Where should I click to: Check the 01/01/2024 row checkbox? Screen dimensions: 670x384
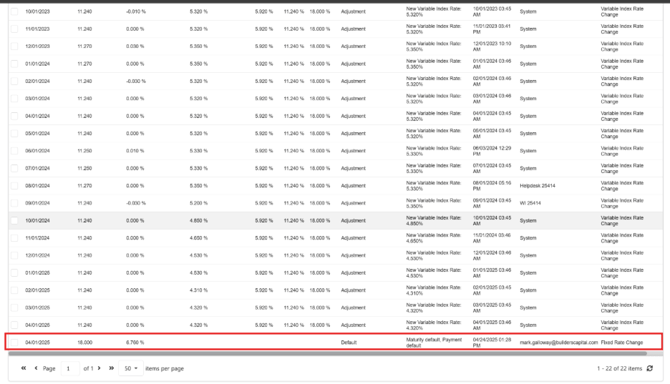tap(14, 64)
